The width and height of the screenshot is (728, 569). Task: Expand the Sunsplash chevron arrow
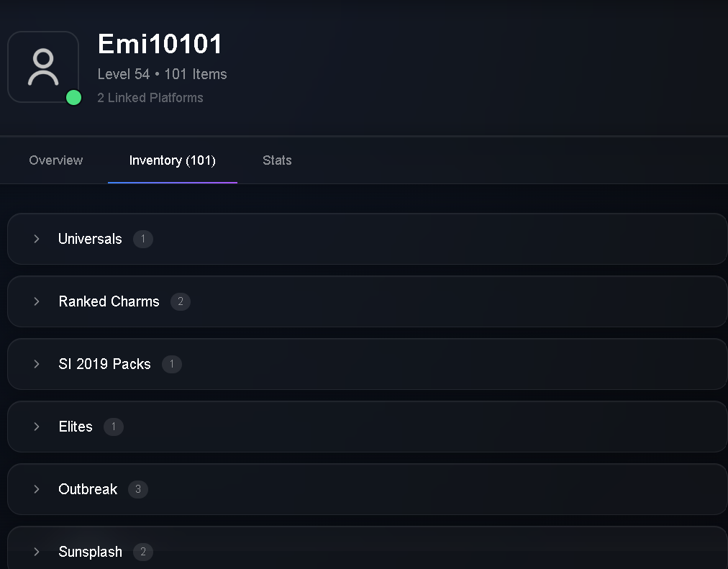(x=37, y=551)
